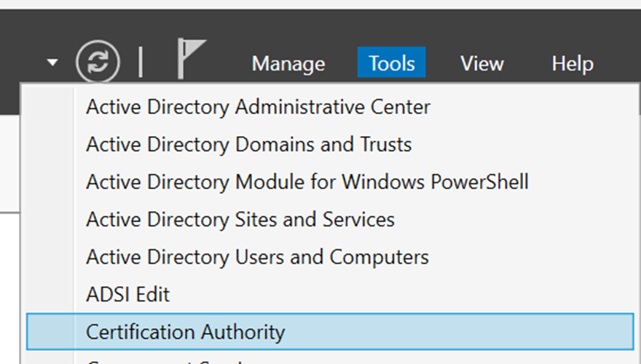Open the Manage menu

click(x=288, y=64)
